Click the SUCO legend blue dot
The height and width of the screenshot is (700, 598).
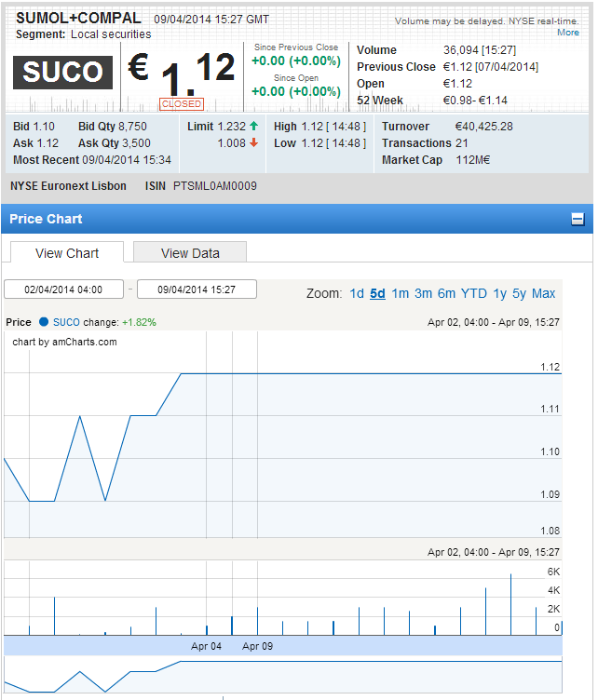(44, 321)
